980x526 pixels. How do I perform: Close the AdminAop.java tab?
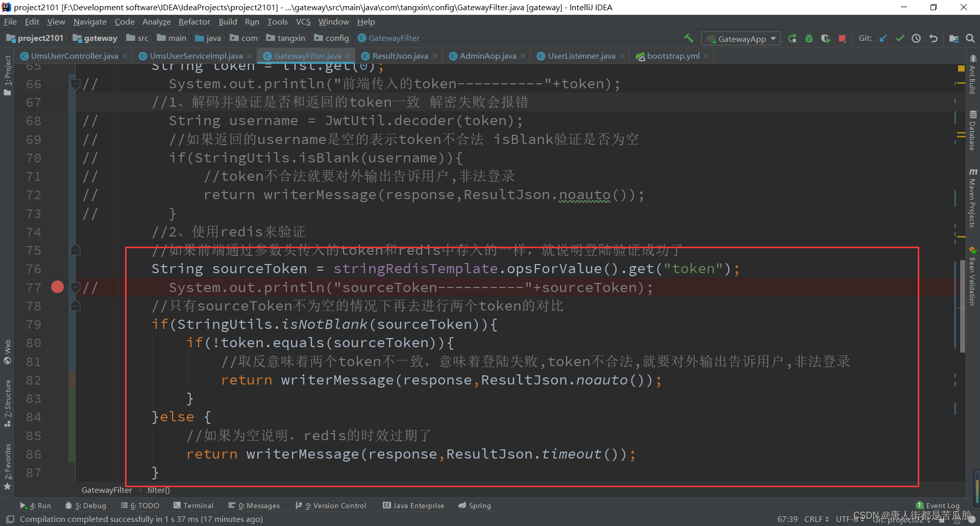pyautogui.click(x=523, y=56)
